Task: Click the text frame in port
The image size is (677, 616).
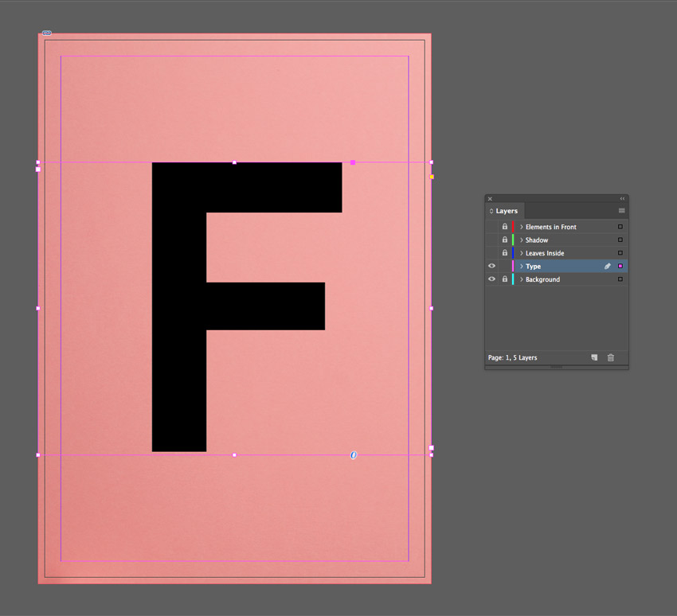Action: click(38, 170)
